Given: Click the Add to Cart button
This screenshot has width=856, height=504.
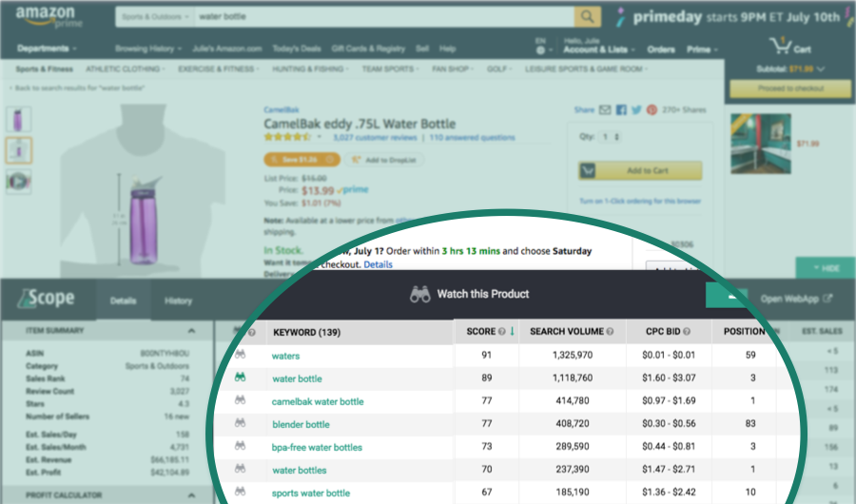Looking at the screenshot, I should click(640, 171).
